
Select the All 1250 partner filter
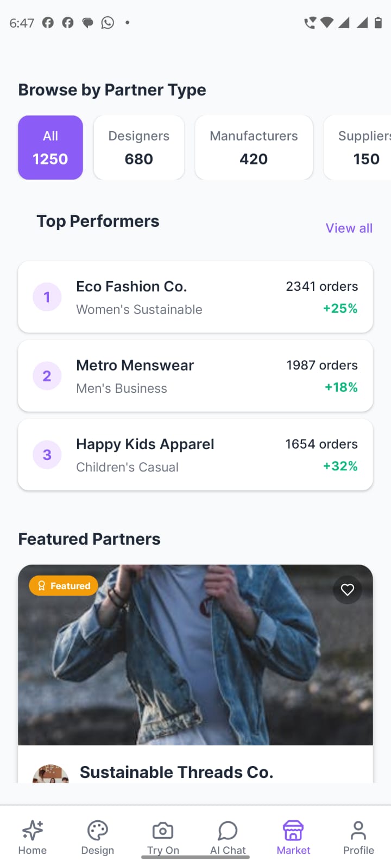[x=51, y=148]
